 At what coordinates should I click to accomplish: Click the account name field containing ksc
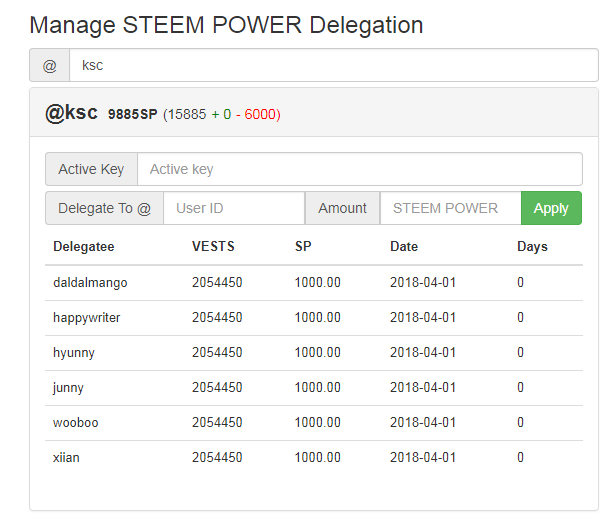[334, 65]
